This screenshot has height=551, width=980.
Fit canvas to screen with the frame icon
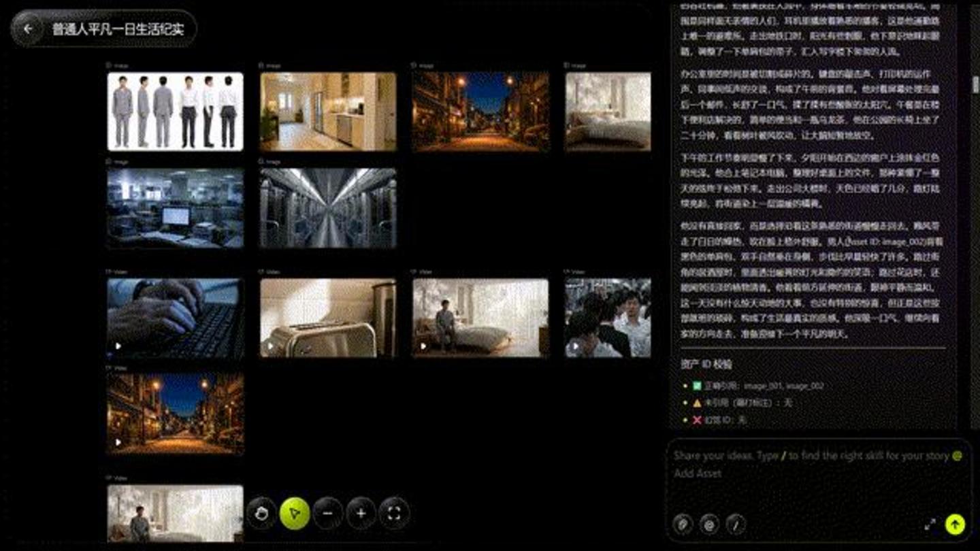click(394, 514)
